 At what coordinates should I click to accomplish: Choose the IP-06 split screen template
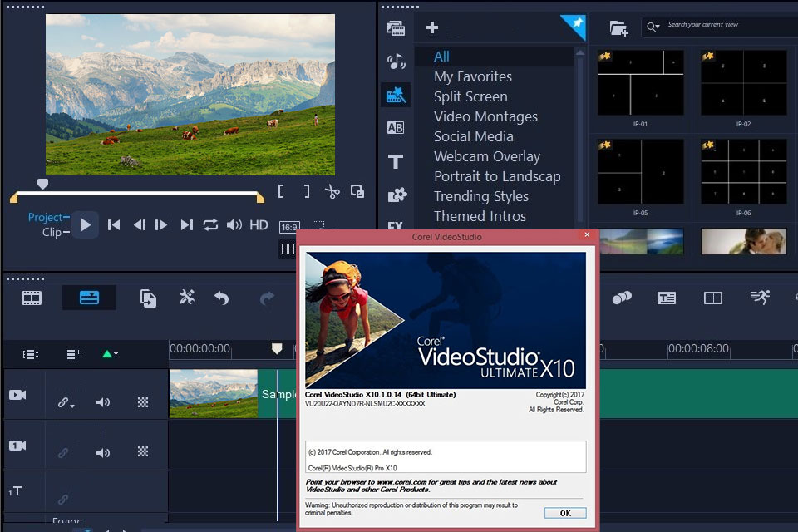[x=743, y=172]
